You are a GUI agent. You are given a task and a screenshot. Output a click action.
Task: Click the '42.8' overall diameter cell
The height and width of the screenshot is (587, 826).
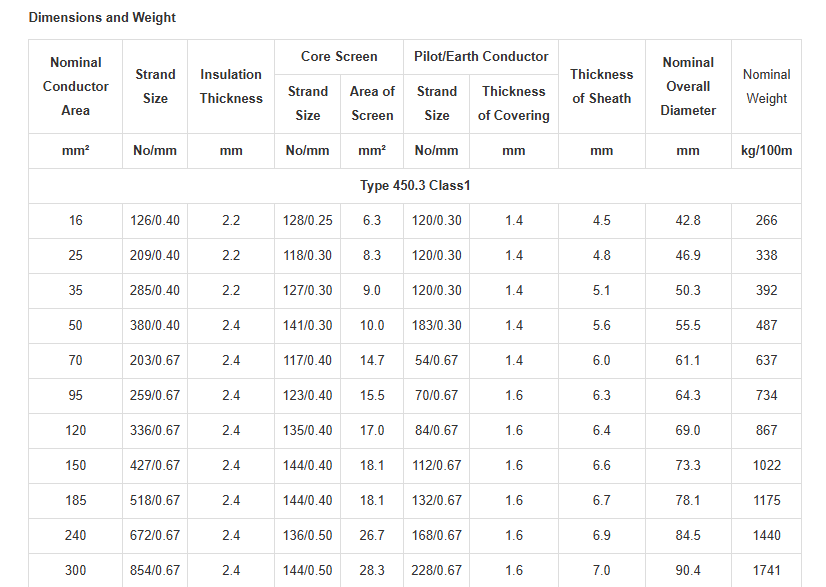pyautogui.click(x=688, y=220)
